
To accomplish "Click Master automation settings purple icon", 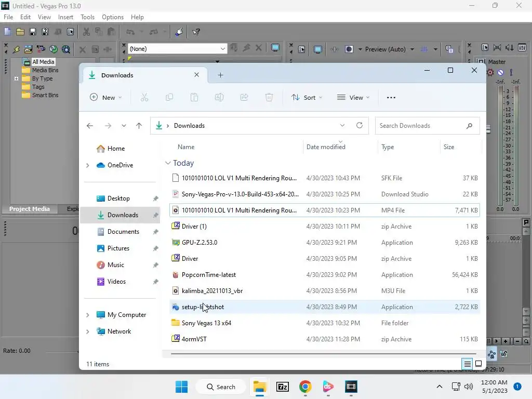I will point(500,72).
